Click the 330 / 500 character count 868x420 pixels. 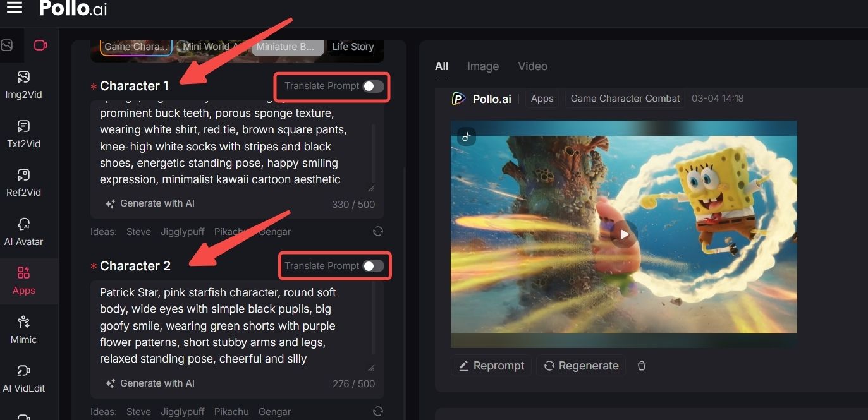pyautogui.click(x=353, y=204)
